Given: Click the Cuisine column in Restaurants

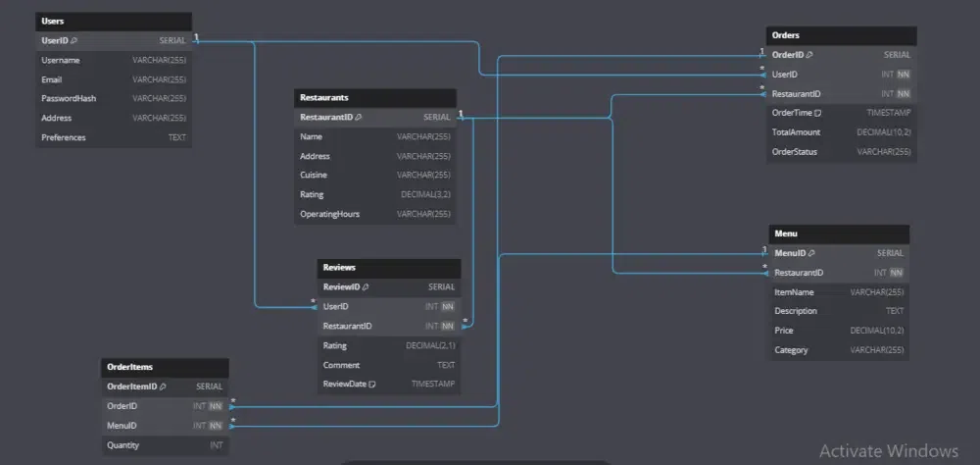Looking at the screenshot, I should pyautogui.click(x=375, y=176).
